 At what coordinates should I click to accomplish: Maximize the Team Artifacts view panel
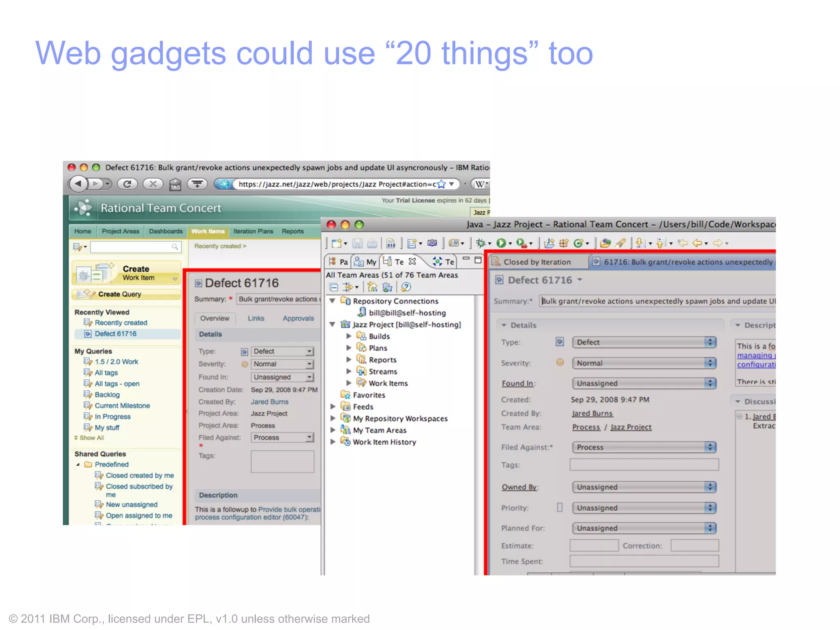(x=478, y=260)
